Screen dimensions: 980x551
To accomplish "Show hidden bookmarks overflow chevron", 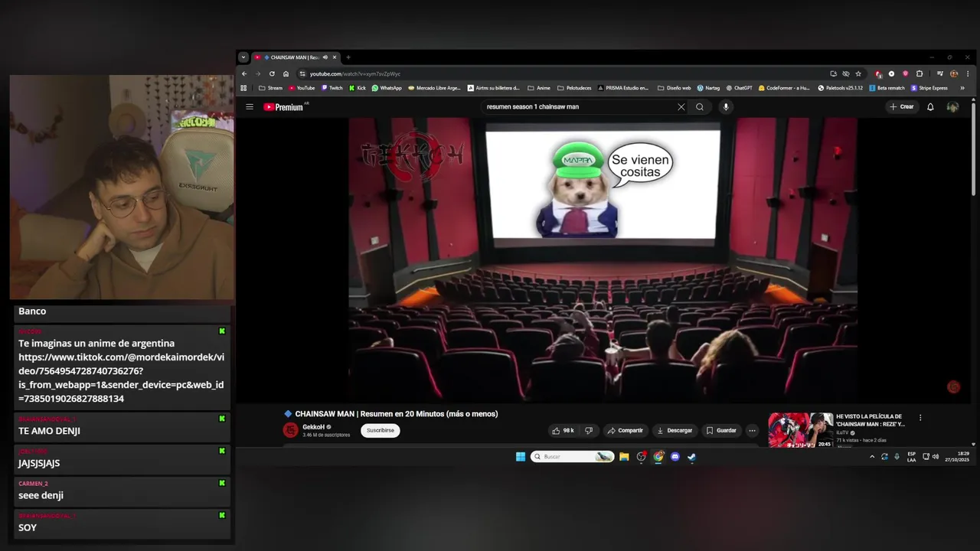I will click(x=962, y=88).
